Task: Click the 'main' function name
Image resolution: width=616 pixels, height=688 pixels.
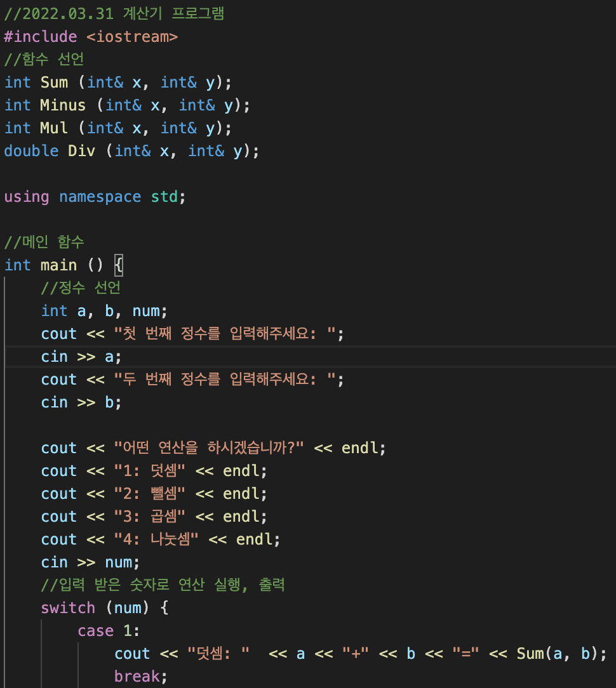Action: click(x=59, y=265)
